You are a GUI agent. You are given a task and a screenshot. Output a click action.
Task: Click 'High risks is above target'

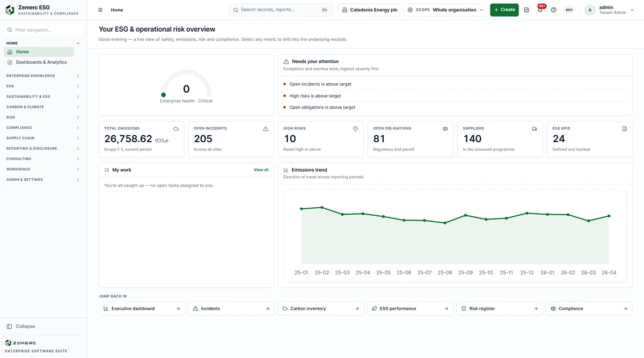[315, 96]
